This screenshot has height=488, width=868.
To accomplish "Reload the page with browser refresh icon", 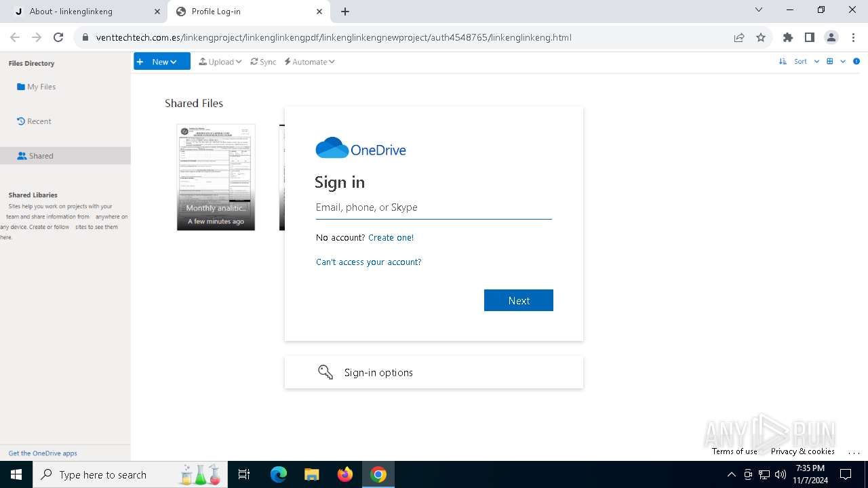I will (58, 37).
